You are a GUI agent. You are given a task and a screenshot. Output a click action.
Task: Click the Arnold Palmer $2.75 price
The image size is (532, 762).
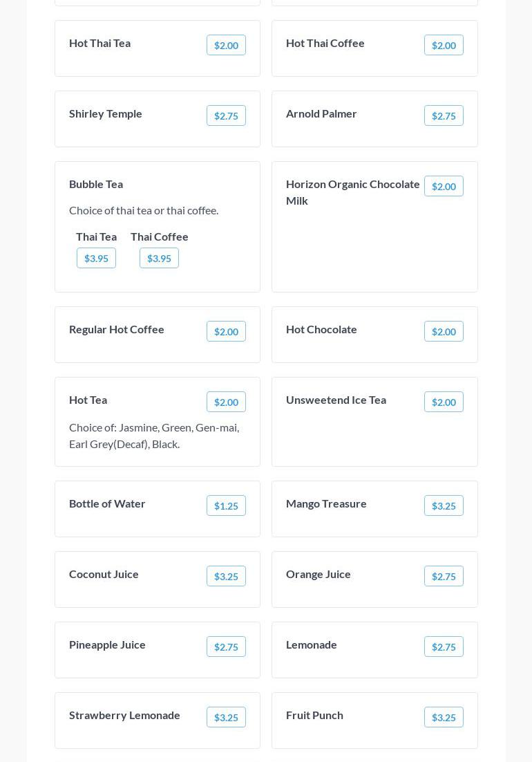(x=444, y=115)
